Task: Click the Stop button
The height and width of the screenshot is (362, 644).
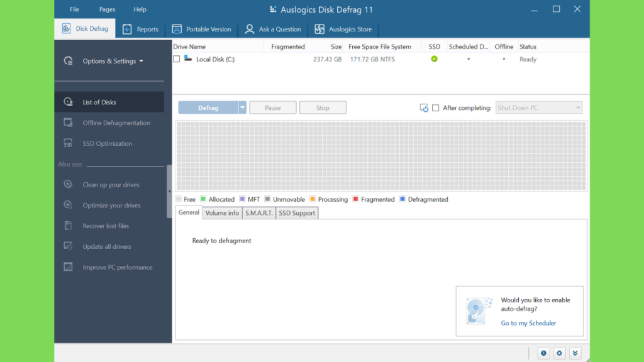Action: click(x=323, y=107)
